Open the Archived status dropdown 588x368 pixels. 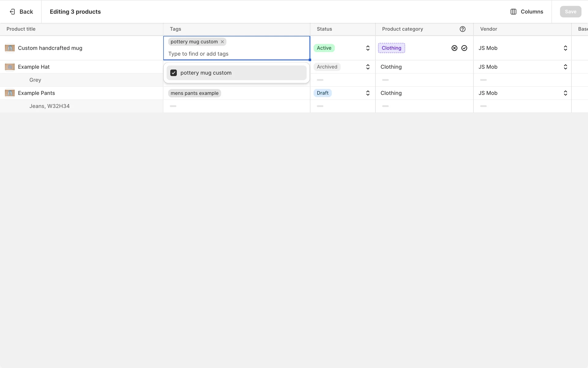(367, 67)
